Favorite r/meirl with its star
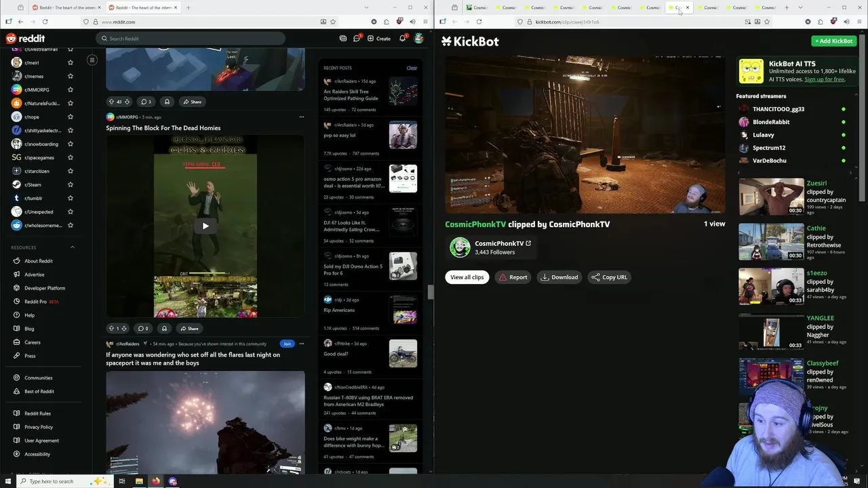This screenshot has width=868, height=488. point(70,63)
